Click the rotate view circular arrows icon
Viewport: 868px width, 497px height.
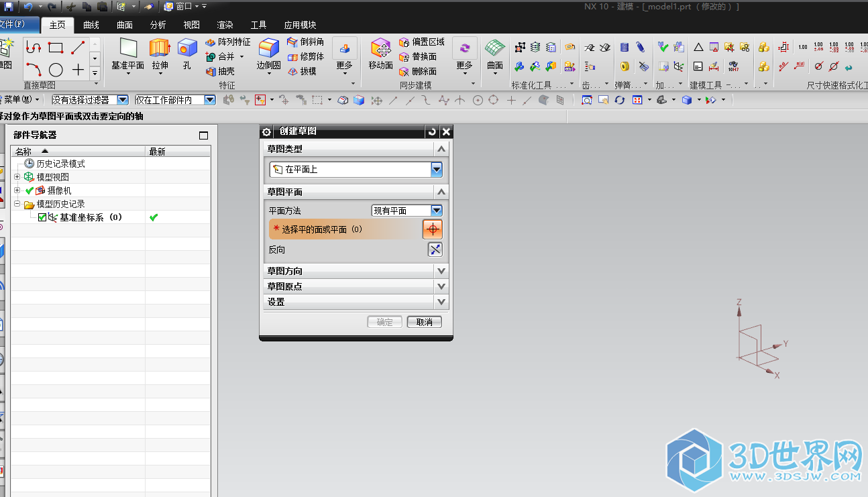point(619,100)
